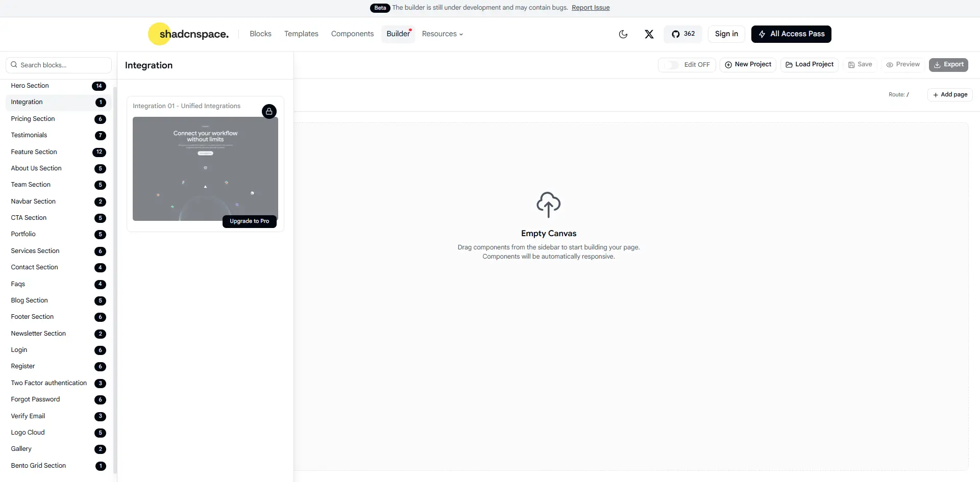Screen dimensions: 980x482
Task: Click the lock icon on Integration 01 card
Action: [x=269, y=111]
